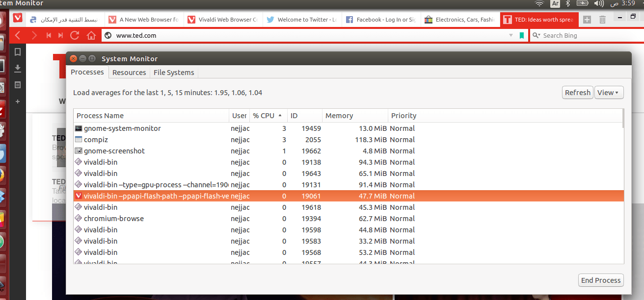Open the Facebook Log In browser tab
Screen dimensions: 644x300
pos(381,20)
